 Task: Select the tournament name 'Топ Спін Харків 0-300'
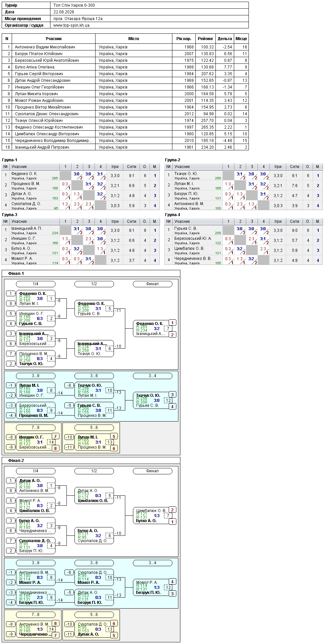(74, 5)
